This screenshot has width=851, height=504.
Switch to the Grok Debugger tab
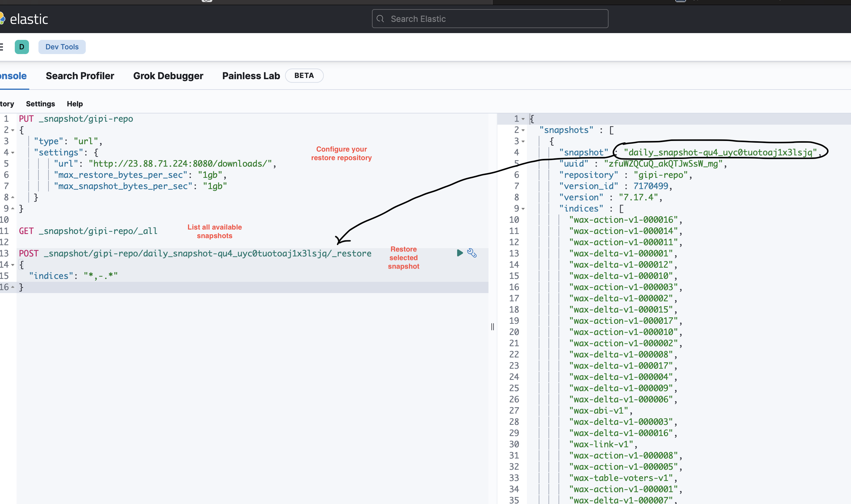(x=168, y=76)
